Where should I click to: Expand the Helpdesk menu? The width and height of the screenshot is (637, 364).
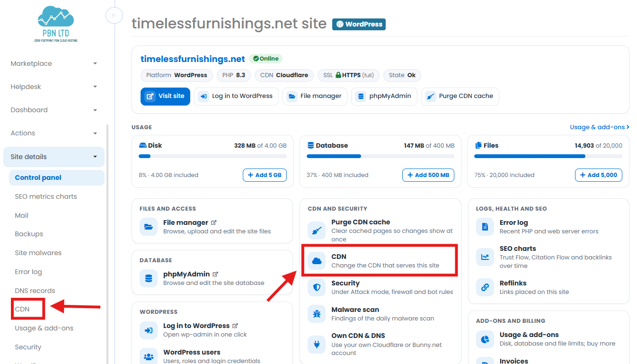point(54,87)
